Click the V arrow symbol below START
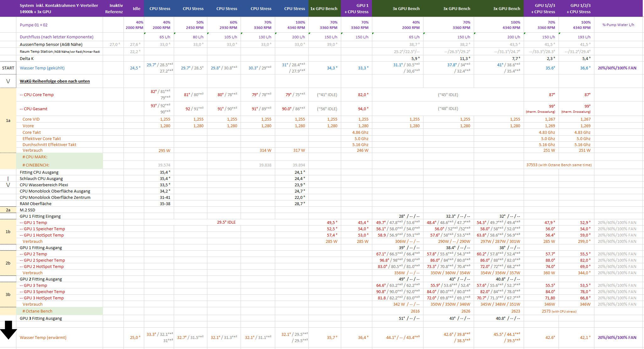The width and height of the screenshot is (644, 349). pos(8,81)
